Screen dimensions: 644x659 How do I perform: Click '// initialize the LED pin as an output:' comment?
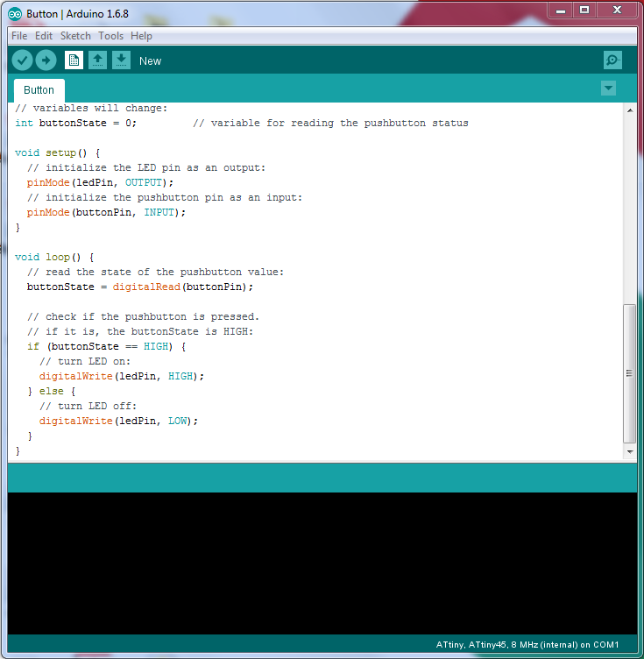pos(146,168)
